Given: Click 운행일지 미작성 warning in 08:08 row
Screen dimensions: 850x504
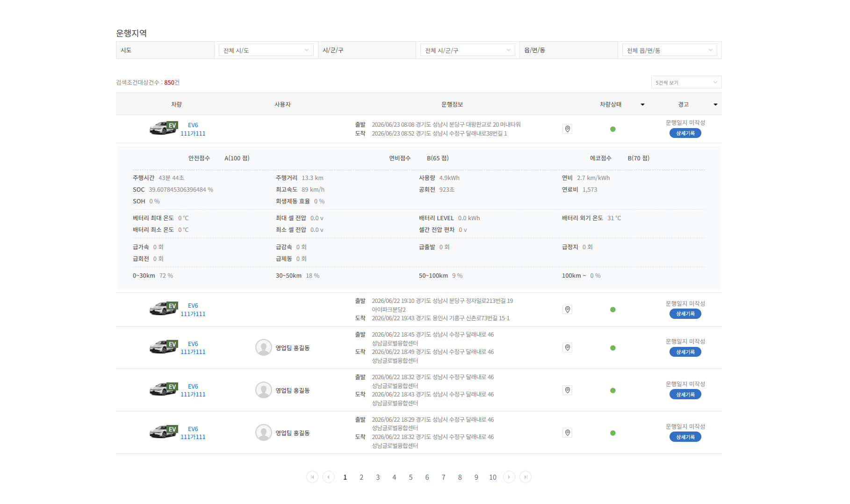Looking at the screenshot, I should 685,122.
